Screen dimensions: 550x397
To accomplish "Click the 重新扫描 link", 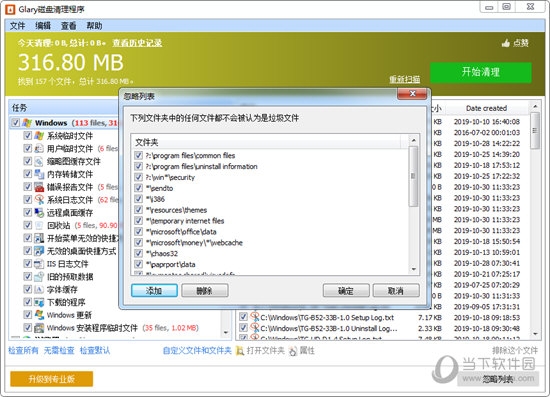I will [x=404, y=80].
